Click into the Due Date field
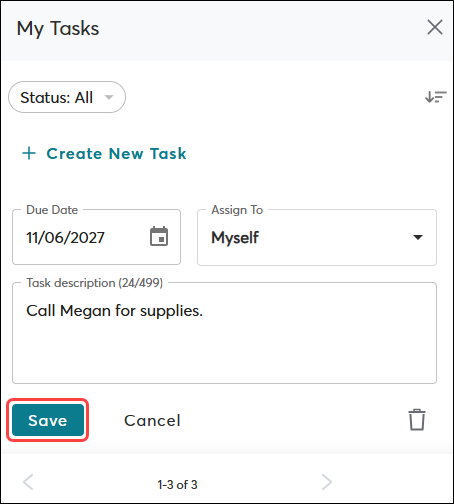 coord(96,237)
